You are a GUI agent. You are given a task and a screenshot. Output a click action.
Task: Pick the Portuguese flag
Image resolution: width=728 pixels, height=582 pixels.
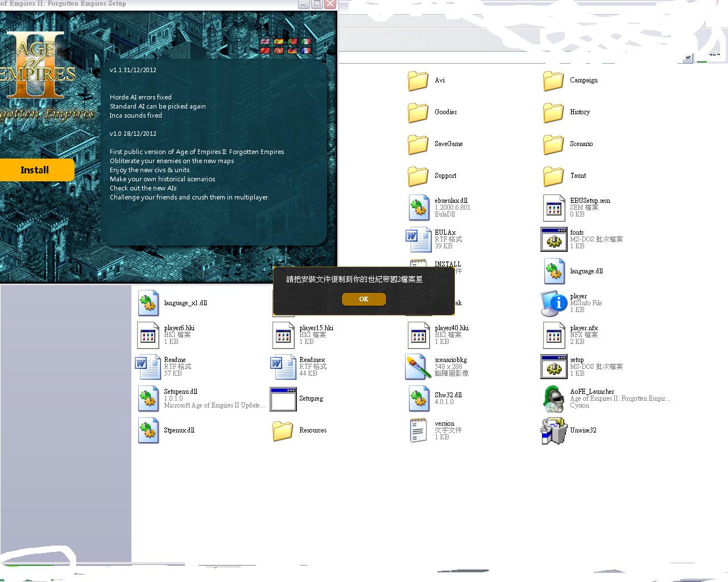click(292, 41)
